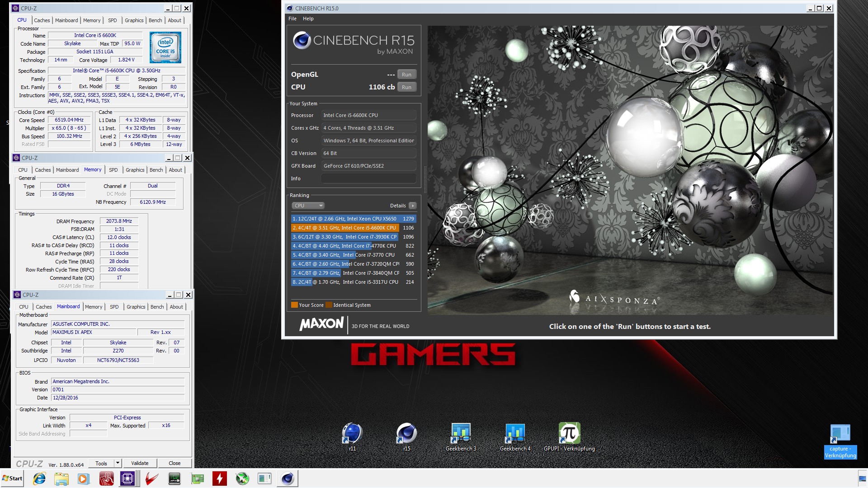The image size is (868, 488).
Task: Click the Cinebench R15 logo icon
Action: (302, 40)
